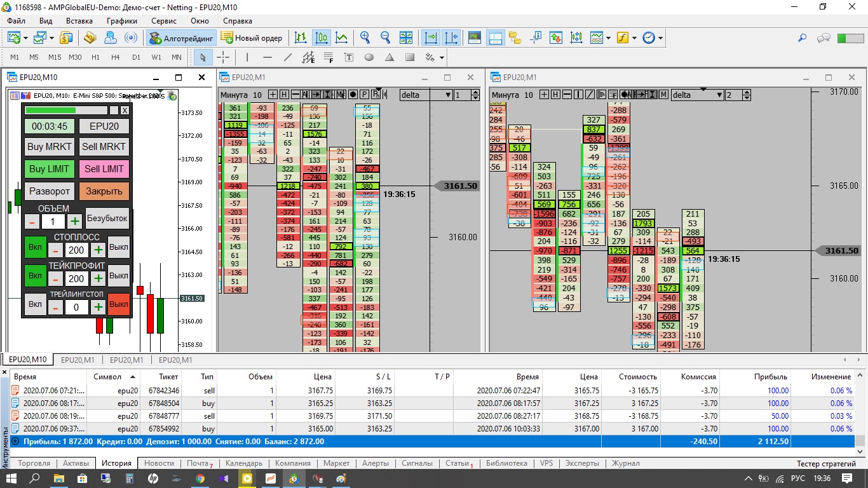Turn on take profit with green Вкл
This screenshot has height=488, width=868.
coord(35,276)
